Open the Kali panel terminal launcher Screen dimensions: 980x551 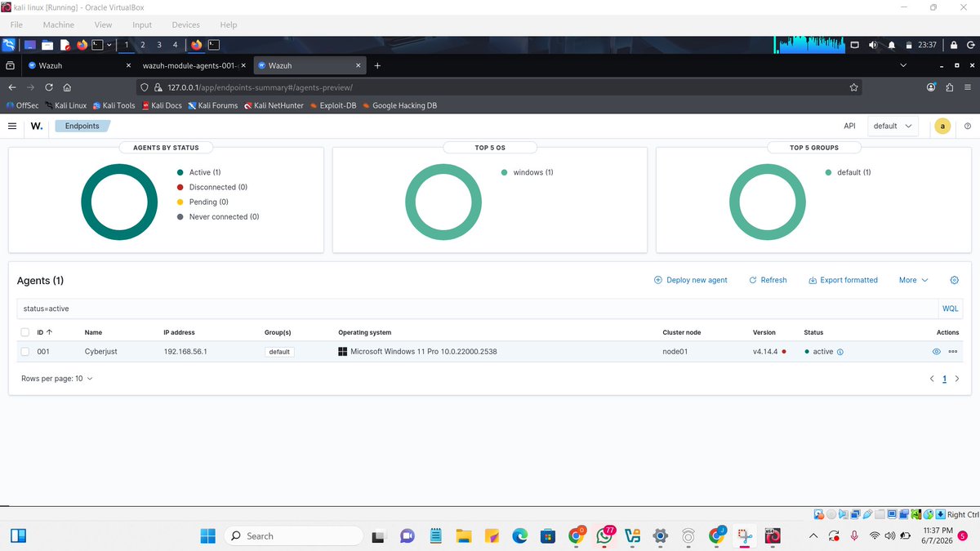[97, 45]
